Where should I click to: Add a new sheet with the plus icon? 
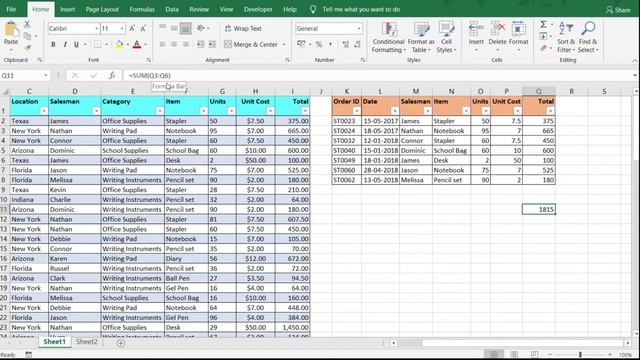click(x=120, y=343)
